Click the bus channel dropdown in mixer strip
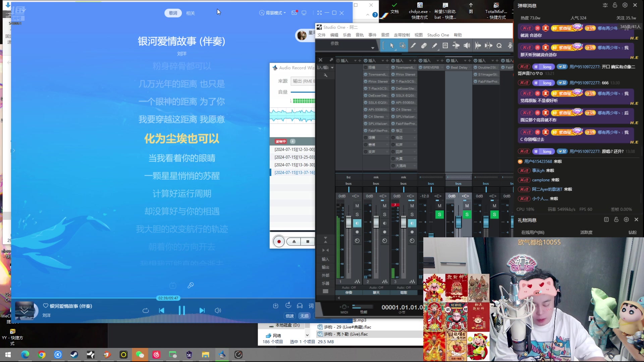This screenshot has height=362, width=644. point(349,183)
